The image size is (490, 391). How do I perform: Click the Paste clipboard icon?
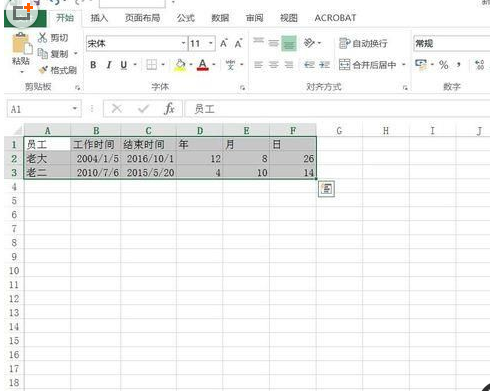21,44
